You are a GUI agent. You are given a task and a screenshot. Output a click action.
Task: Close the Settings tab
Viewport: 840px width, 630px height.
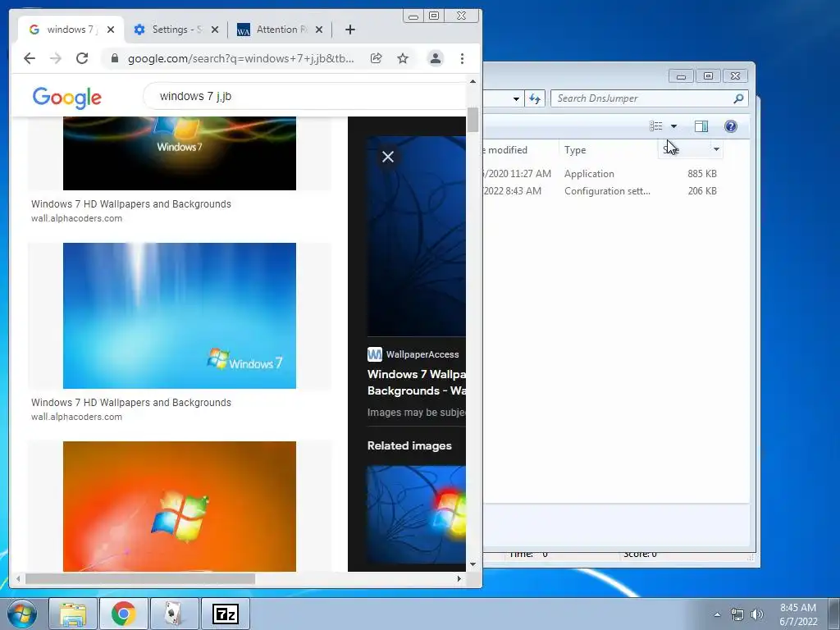point(215,30)
